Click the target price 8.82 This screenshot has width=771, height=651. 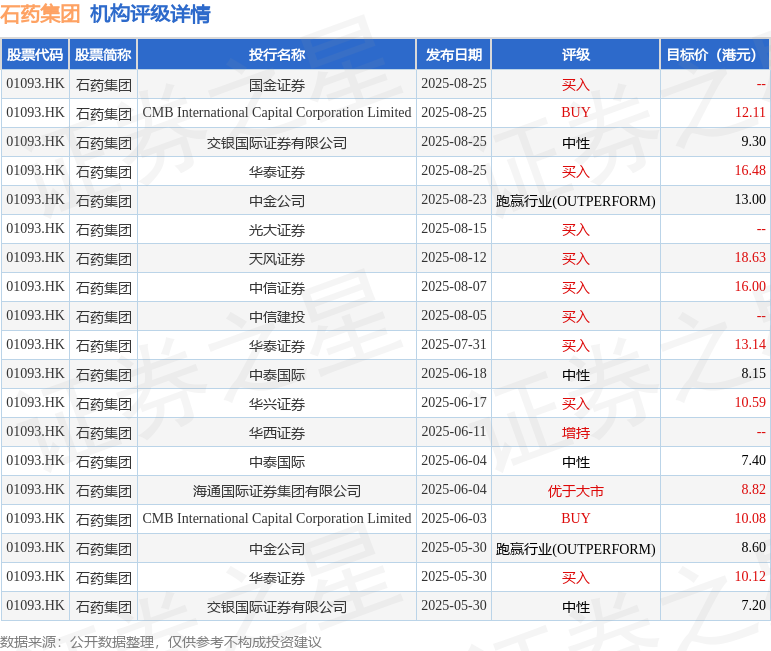click(754, 490)
